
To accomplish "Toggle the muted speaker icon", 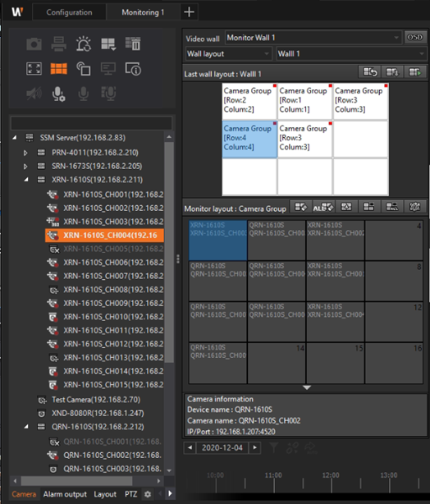I will 34,94.
